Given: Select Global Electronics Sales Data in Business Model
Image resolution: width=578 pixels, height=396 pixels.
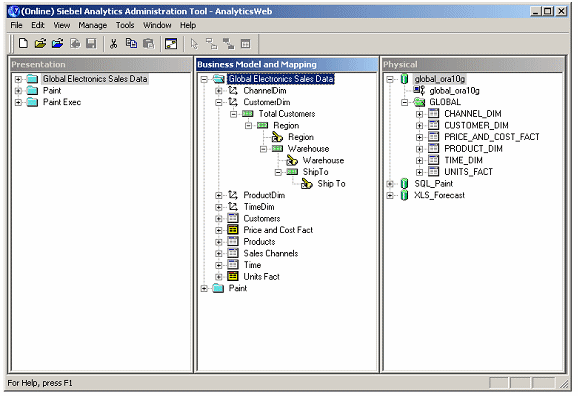Looking at the screenshot, I should pyautogui.click(x=281, y=79).
